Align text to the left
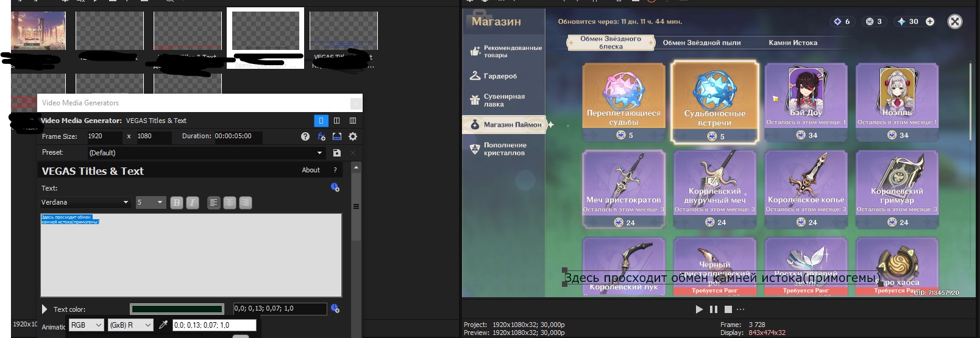 point(213,203)
